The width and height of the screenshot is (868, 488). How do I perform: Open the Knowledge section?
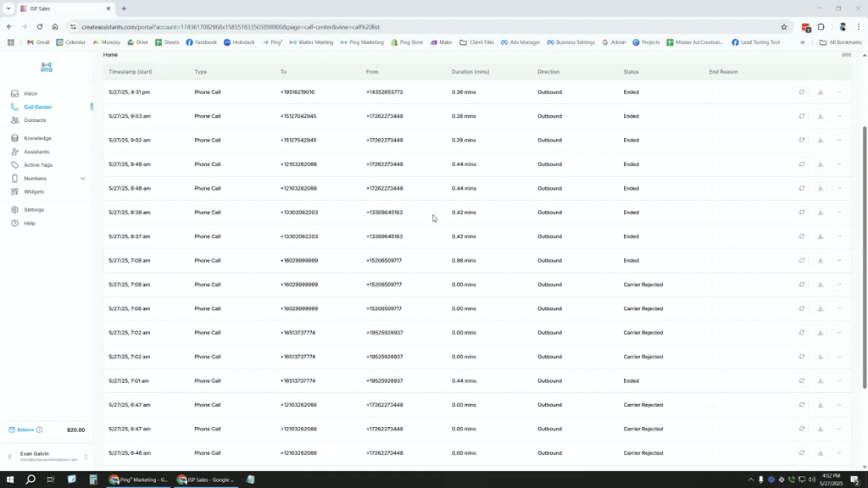[x=36, y=138]
